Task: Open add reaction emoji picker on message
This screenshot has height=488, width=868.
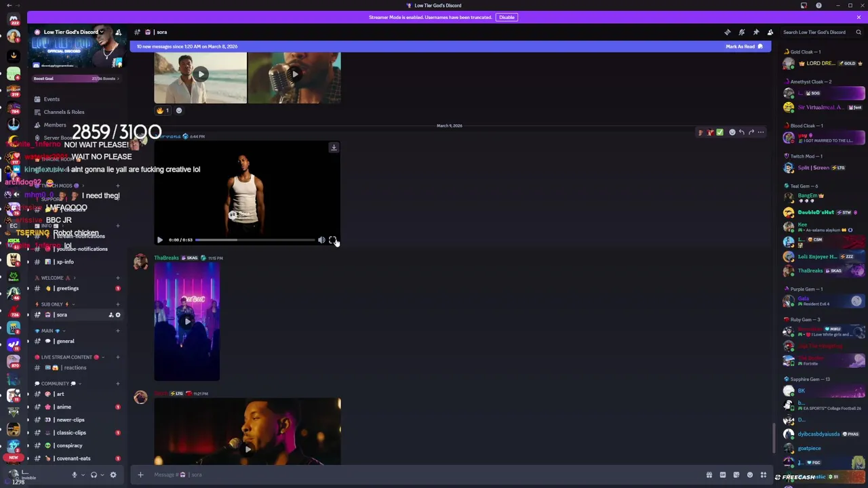Action: pyautogui.click(x=732, y=132)
